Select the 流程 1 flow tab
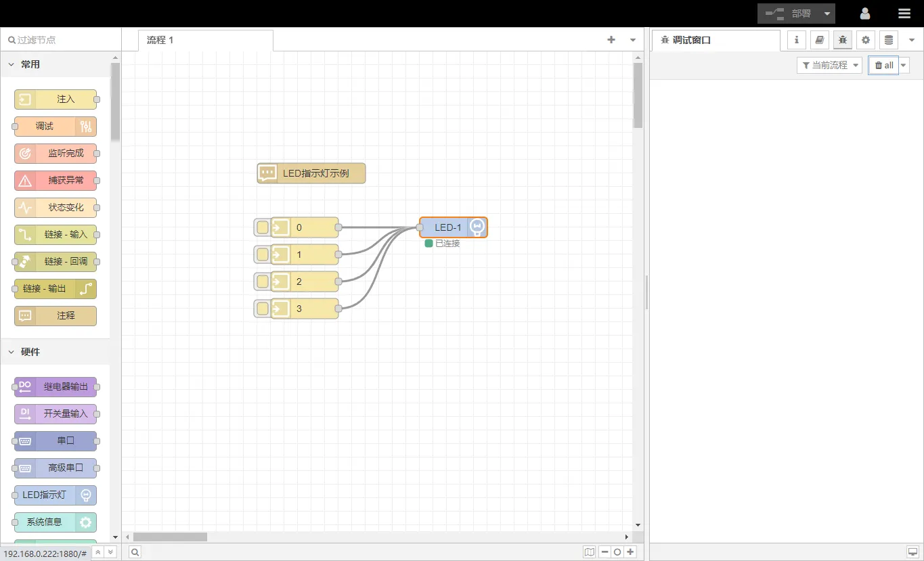This screenshot has height=561, width=924. [x=160, y=40]
